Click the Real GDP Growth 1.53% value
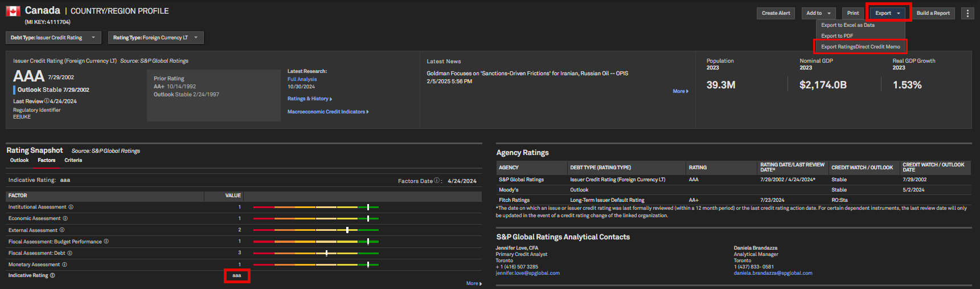 pyautogui.click(x=907, y=85)
